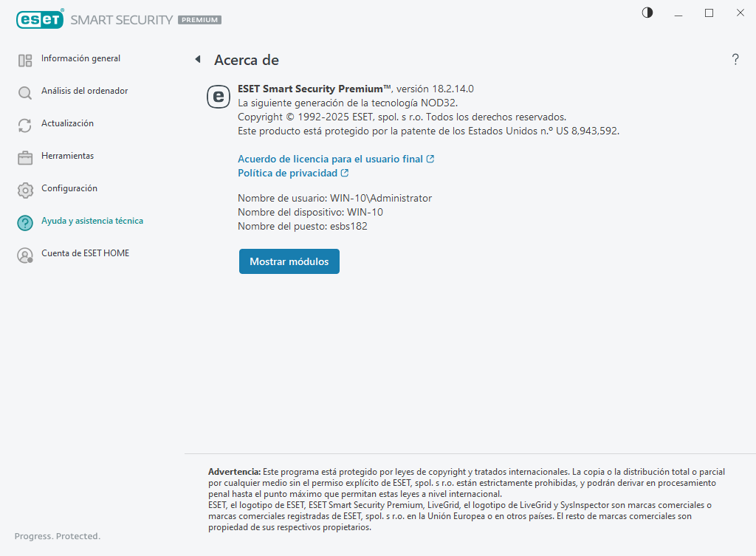Open the Cuenta de ESET HOME text label

click(x=85, y=253)
